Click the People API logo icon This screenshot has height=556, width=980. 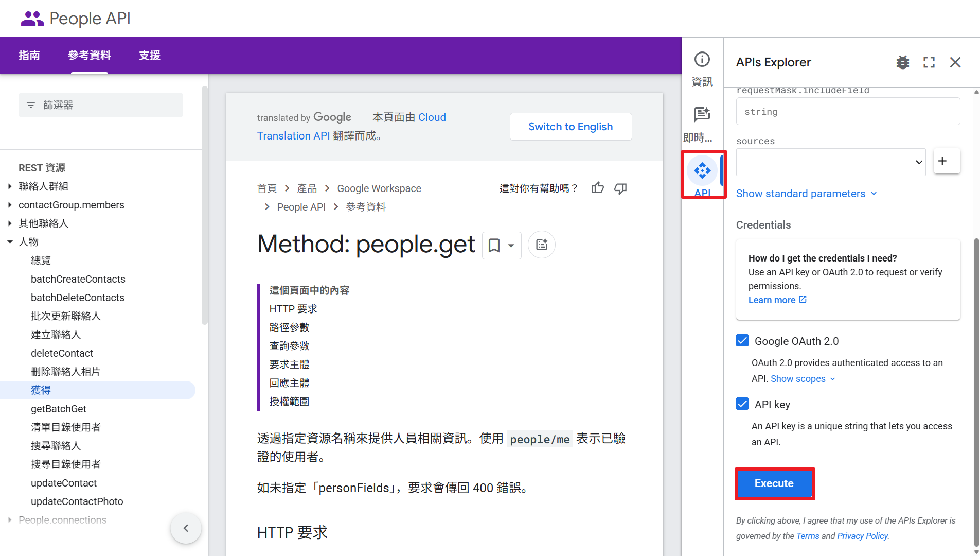32,19
